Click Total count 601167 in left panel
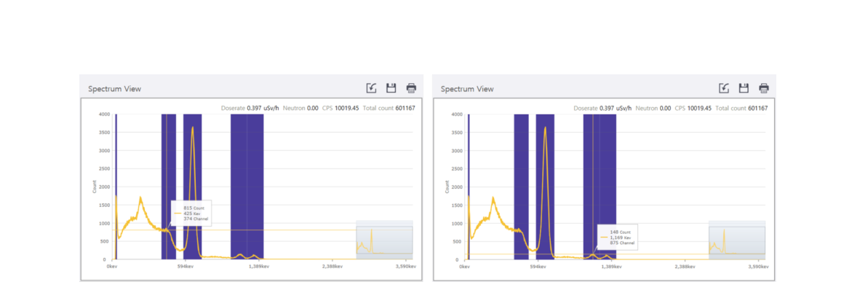Image resolution: width=868 pixels, height=290 pixels. (x=389, y=108)
